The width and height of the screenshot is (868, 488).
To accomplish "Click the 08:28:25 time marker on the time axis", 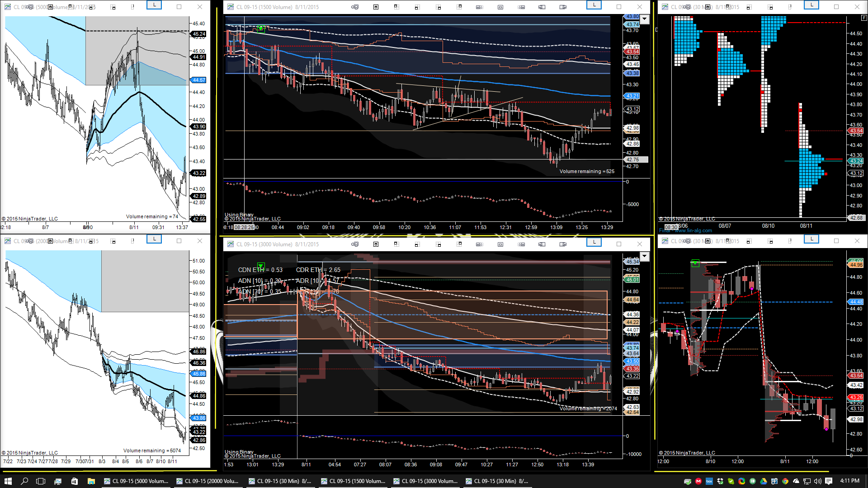I will (245, 227).
